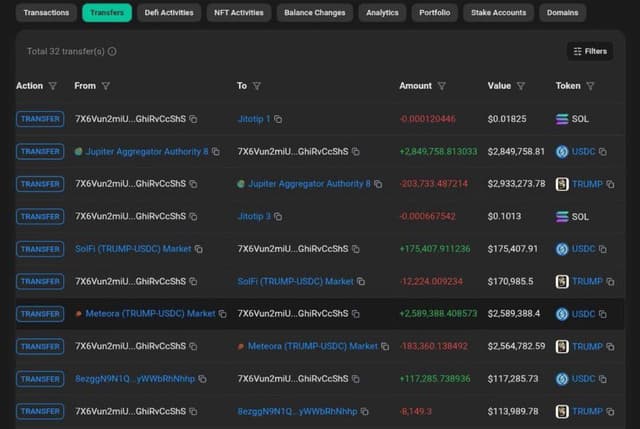Select value $2,564,782.59

pos(516,347)
